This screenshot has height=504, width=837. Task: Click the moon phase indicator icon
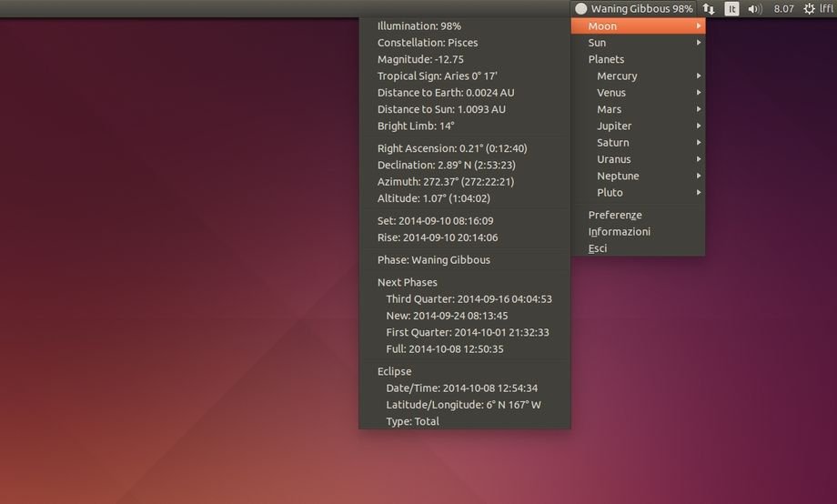(x=580, y=9)
